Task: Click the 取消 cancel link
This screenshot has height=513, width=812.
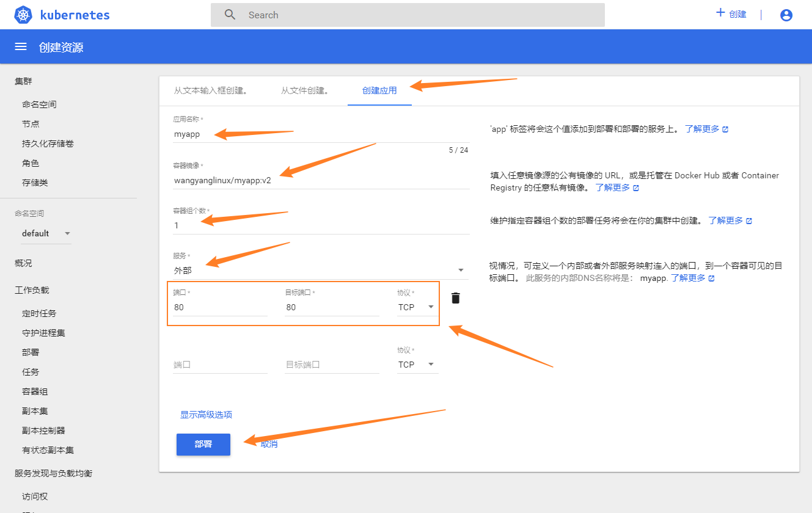Action: pos(269,444)
